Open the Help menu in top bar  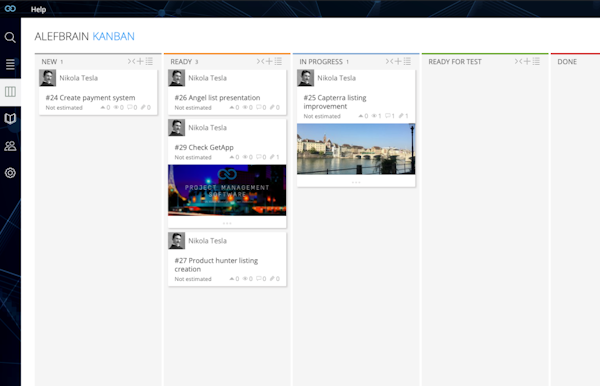[38, 10]
